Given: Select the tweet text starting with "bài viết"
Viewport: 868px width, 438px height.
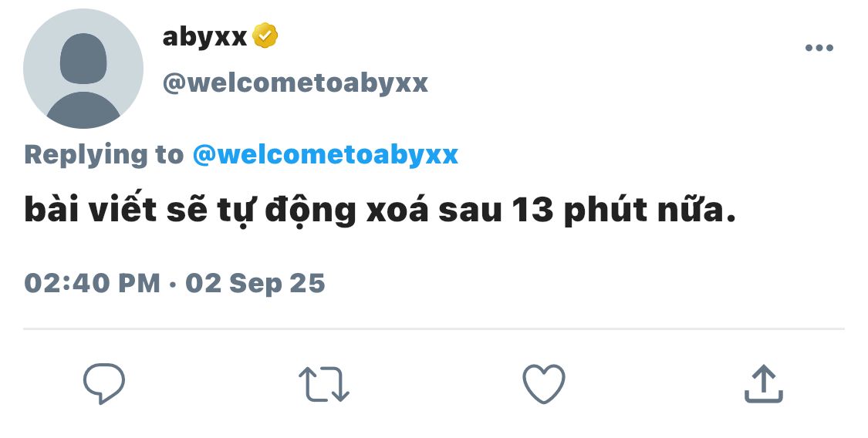Looking at the screenshot, I should (380, 211).
